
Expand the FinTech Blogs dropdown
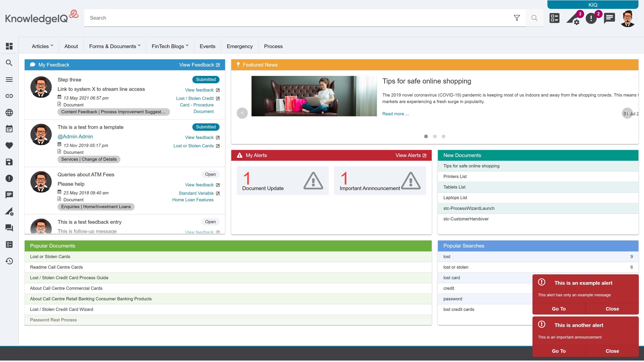click(x=170, y=46)
